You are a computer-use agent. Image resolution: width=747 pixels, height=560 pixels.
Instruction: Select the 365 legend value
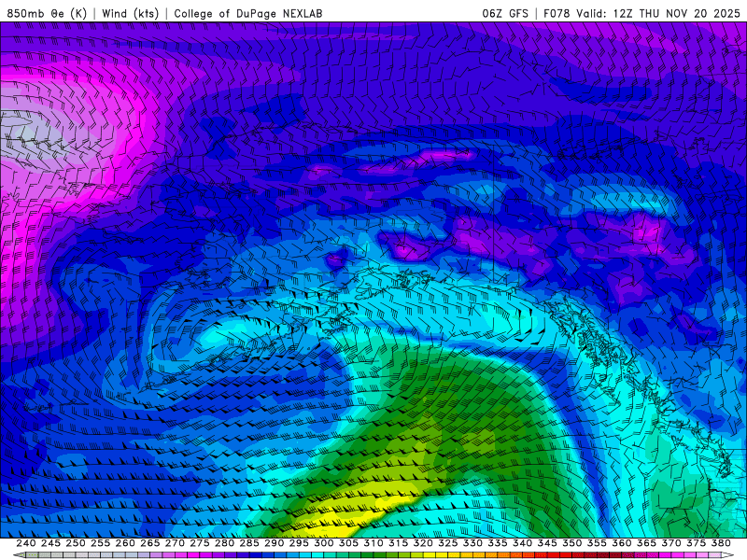[646, 543]
